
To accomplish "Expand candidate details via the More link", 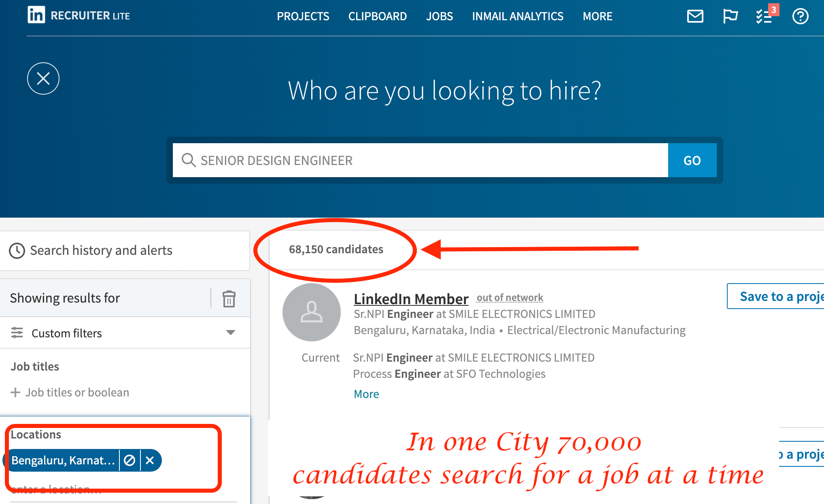I will (366, 394).
